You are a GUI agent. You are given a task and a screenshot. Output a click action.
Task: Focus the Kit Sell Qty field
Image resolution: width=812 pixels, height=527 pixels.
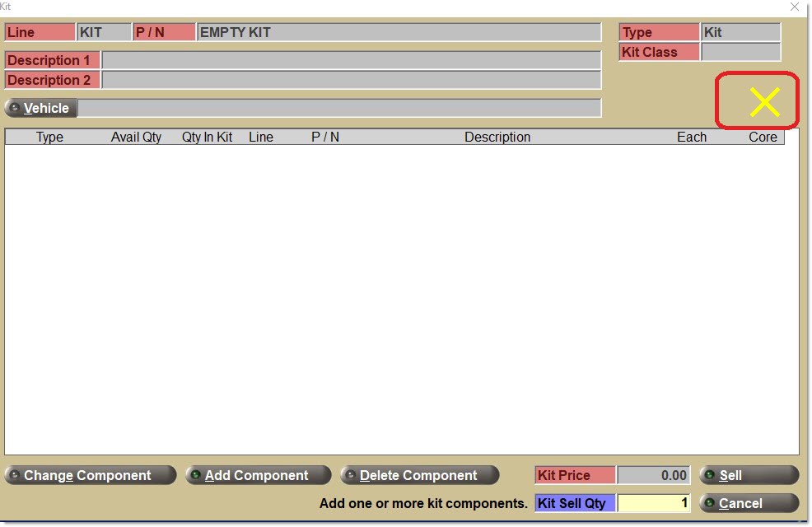(654, 503)
